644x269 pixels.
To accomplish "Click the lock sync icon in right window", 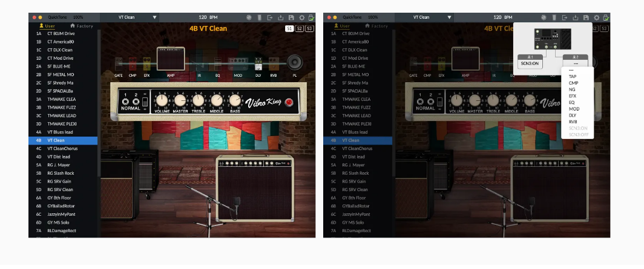I will pyautogui.click(x=606, y=18).
